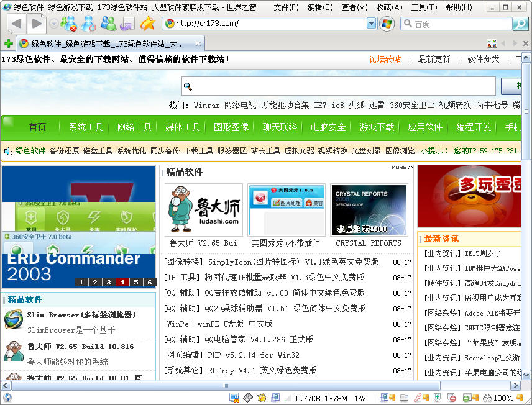This screenshot has width=532, height=405.
Task: Click the 首页 navigation item
Action: click(x=37, y=127)
